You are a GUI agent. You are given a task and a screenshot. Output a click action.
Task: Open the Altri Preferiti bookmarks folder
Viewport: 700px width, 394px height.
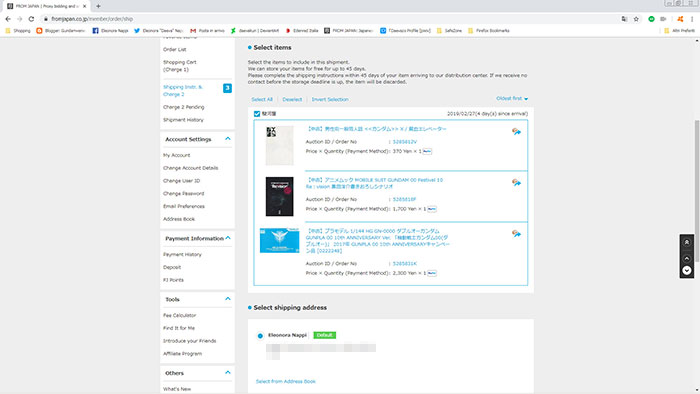coord(679,31)
